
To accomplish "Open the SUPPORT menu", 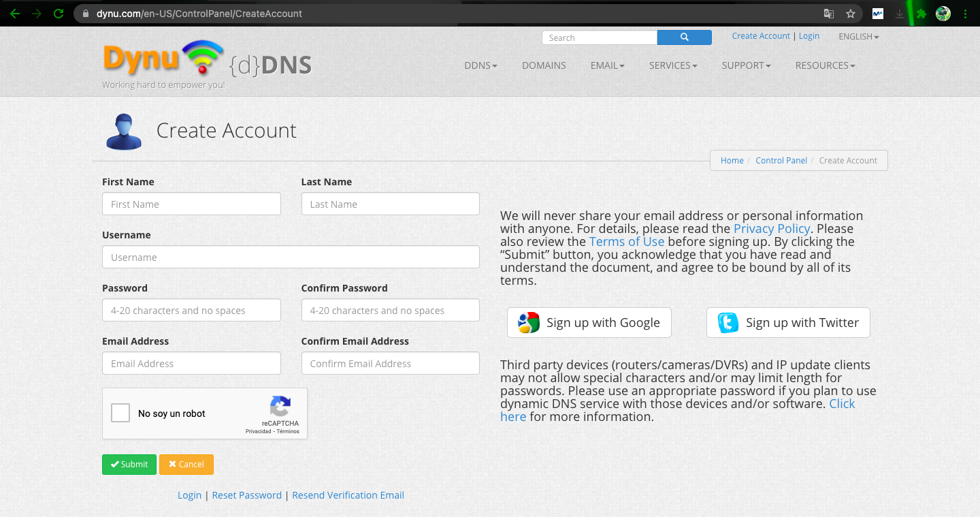I will click(x=746, y=65).
